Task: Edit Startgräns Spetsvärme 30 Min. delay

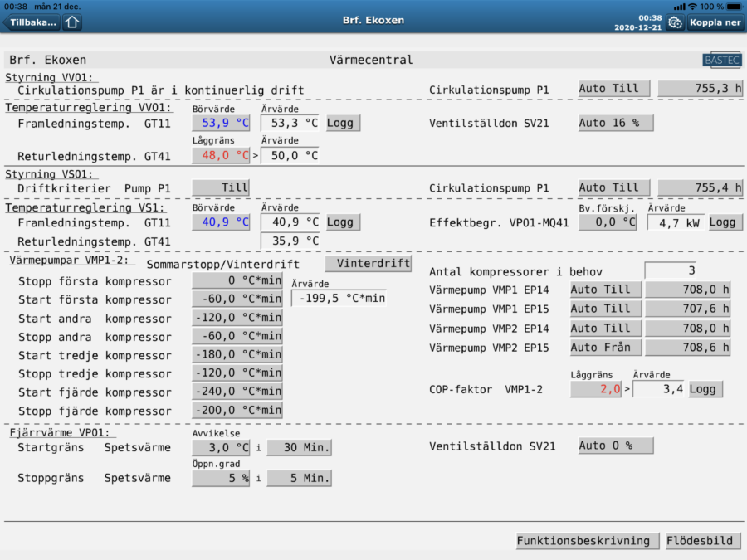Action: 299,448
